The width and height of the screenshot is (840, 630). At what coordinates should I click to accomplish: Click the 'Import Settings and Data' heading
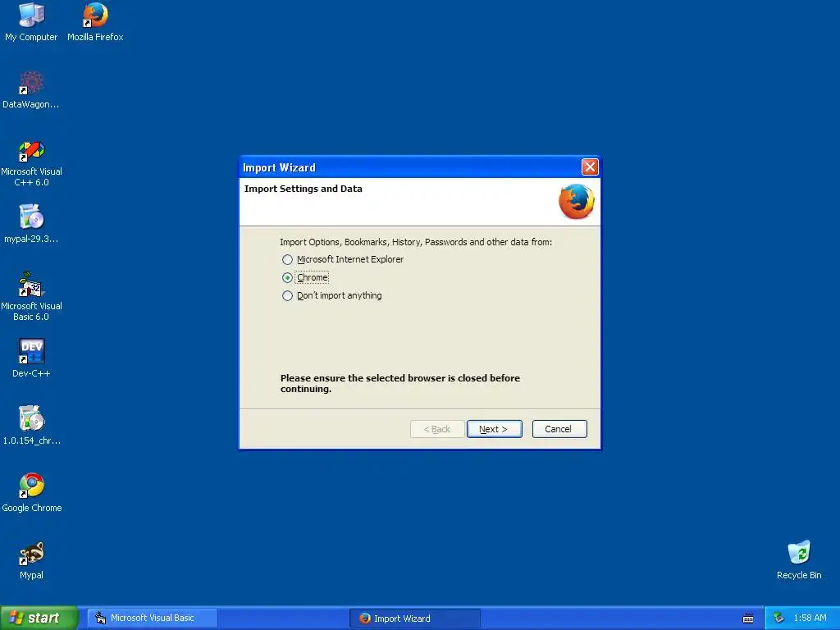(x=304, y=189)
